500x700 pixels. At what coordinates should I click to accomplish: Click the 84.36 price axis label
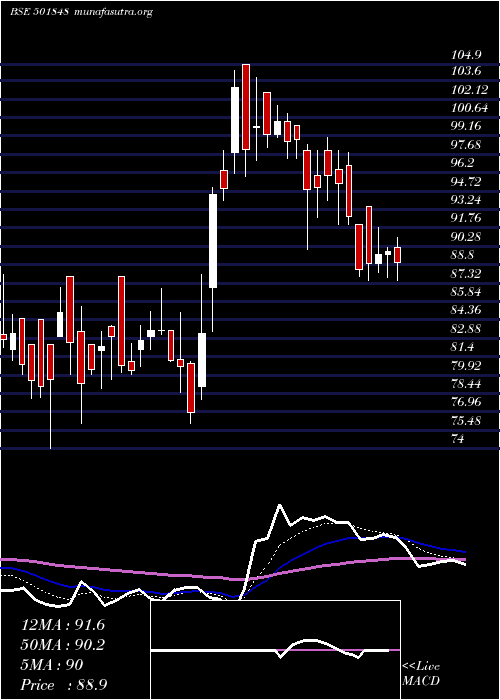[466, 310]
